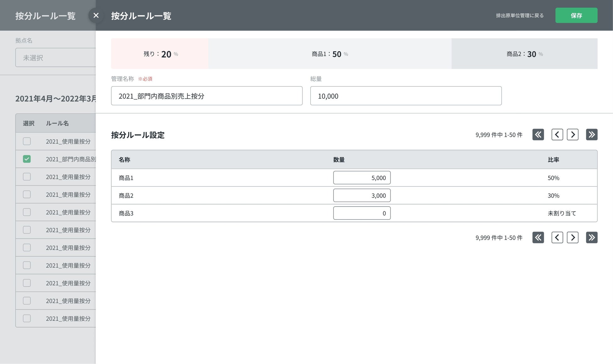Close the side panel with X icon
The width and height of the screenshot is (613, 364).
coord(96,15)
